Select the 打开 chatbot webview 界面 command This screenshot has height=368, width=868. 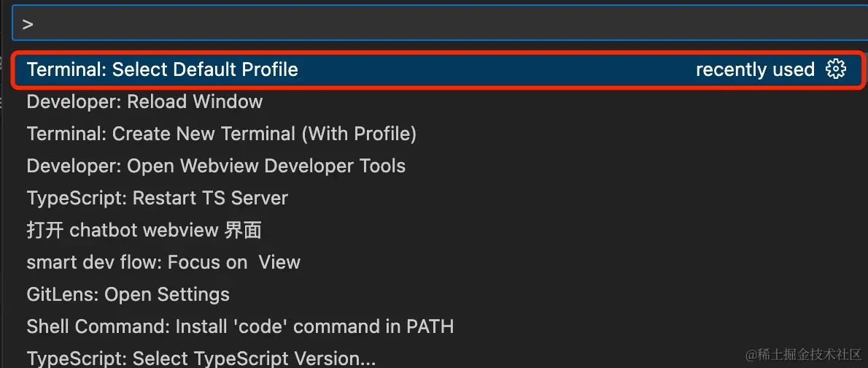coord(144,230)
